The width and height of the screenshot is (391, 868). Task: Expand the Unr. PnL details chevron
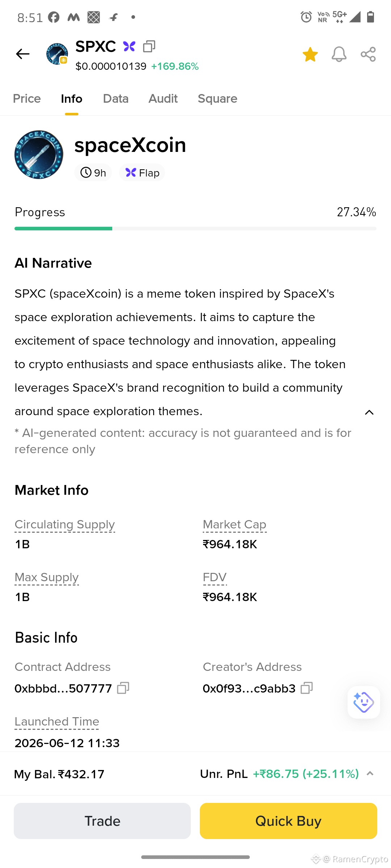coord(370,774)
